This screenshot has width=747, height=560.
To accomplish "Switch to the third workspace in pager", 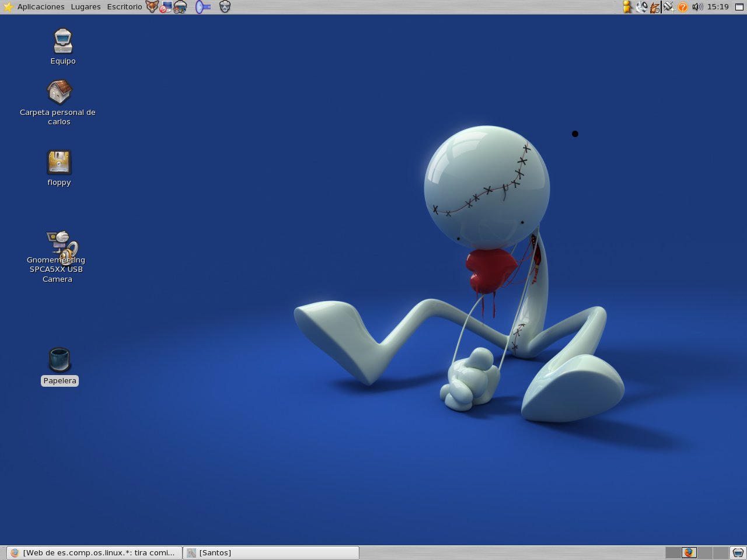I will point(705,552).
